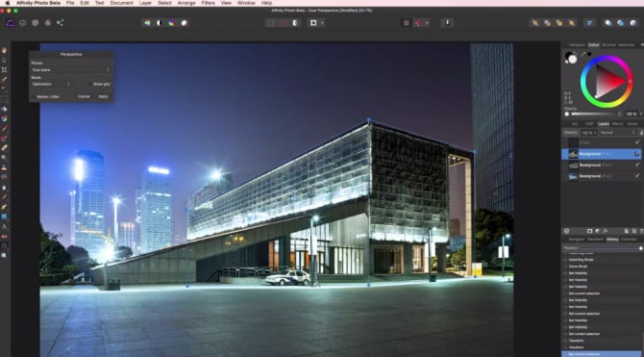
Task: Apply Auto Levels from toolbar
Action: click(x=147, y=23)
